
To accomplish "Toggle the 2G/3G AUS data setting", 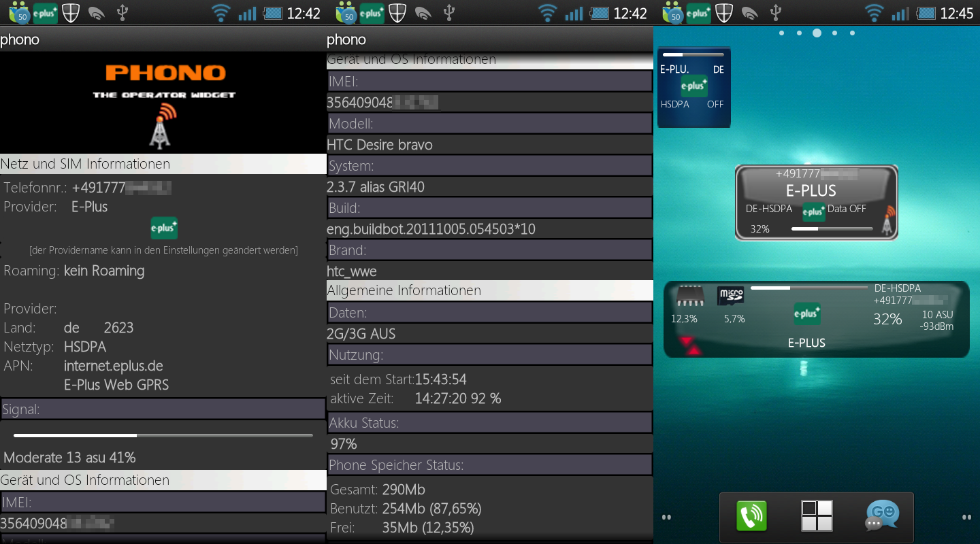I will click(x=361, y=334).
